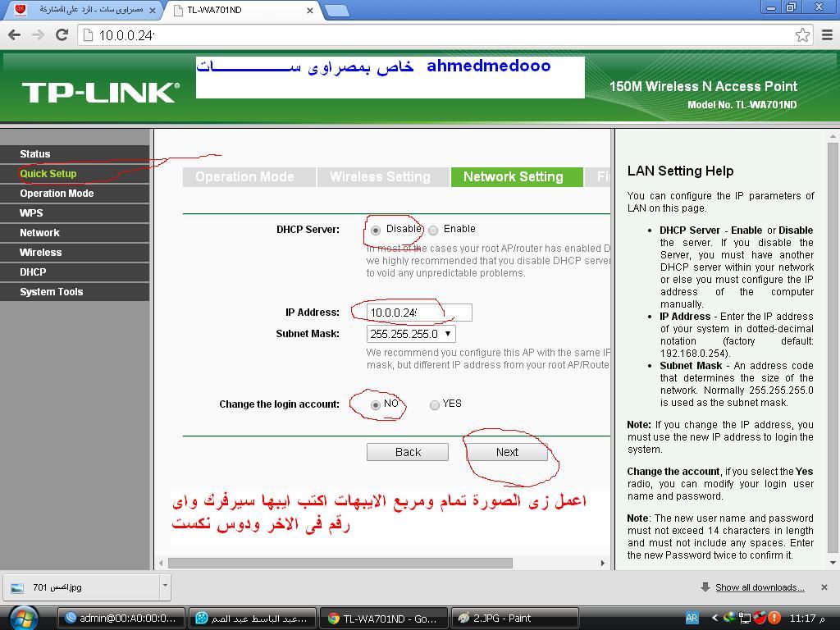Click the Windows Start orb

(24, 619)
